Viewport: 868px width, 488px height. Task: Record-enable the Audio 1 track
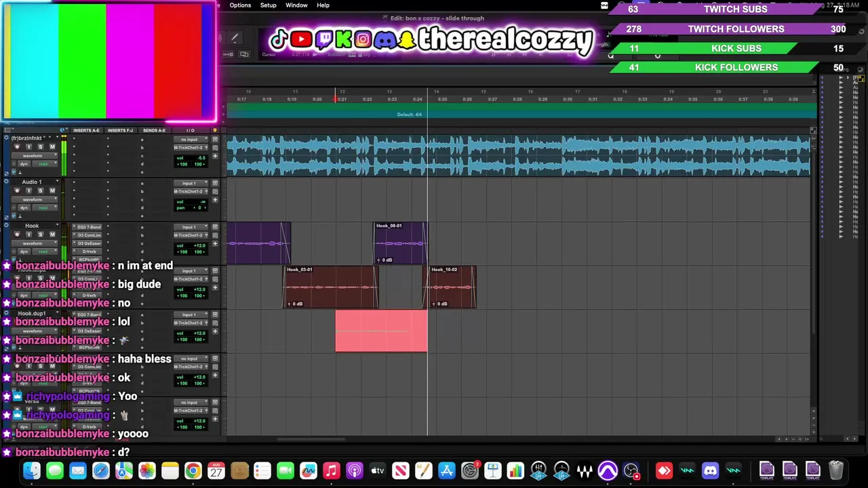17,190
